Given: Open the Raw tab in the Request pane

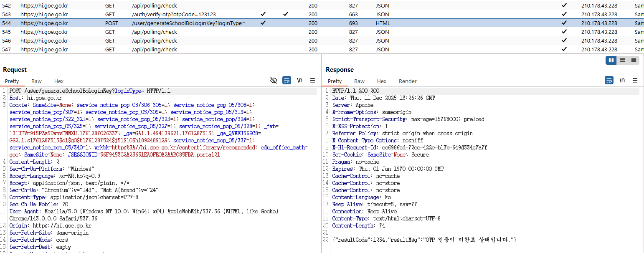Looking at the screenshot, I should pos(36,81).
